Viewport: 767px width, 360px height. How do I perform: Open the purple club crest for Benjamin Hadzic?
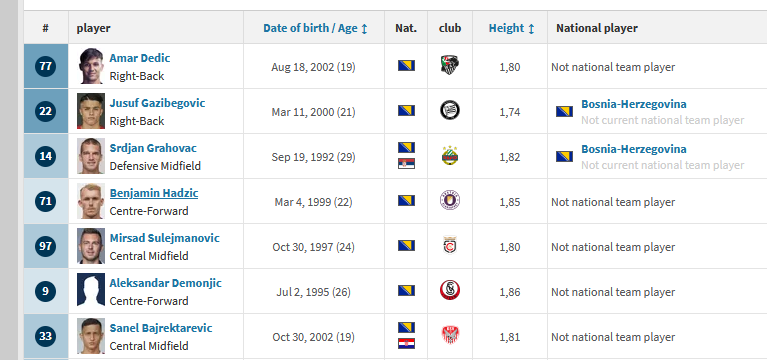tap(450, 201)
